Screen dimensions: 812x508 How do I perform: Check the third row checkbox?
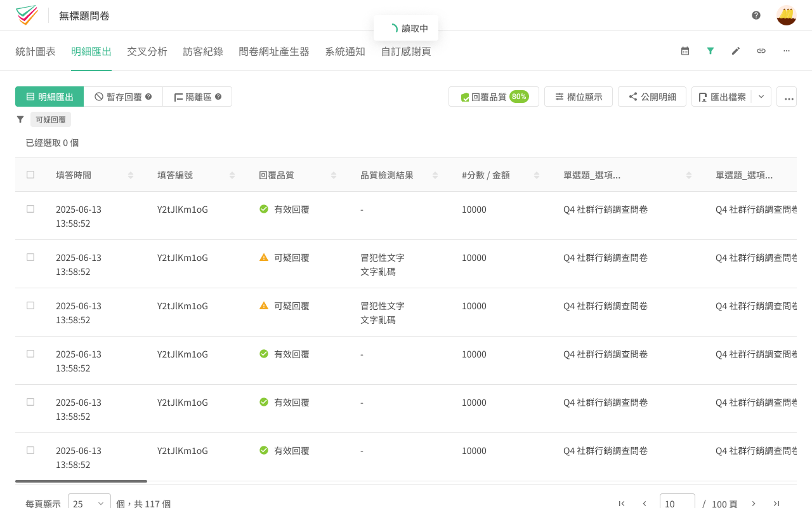(x=30, y=305)
